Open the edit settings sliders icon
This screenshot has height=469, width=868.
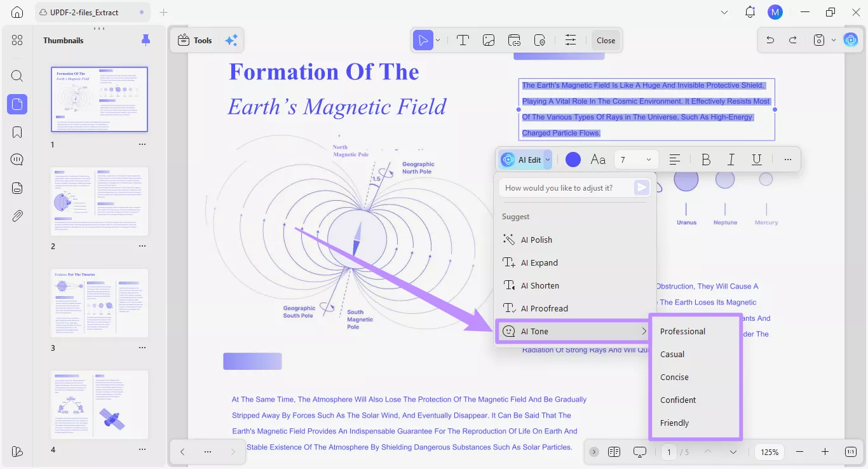[571, 40]
